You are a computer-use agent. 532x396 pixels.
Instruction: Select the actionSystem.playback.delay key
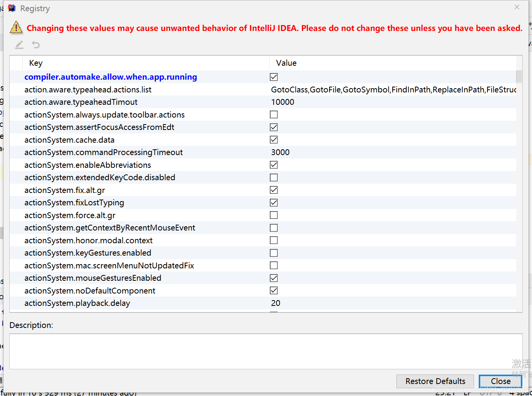(77, 303)
